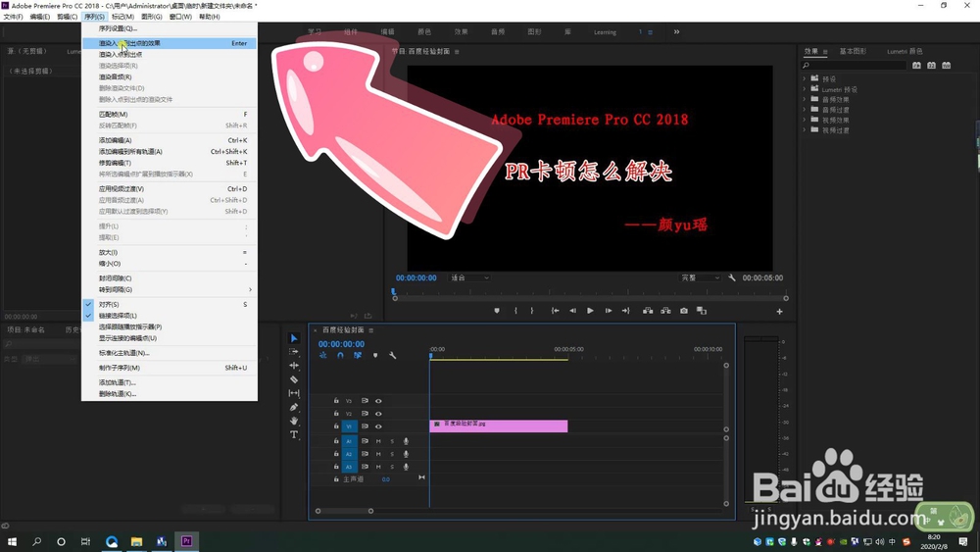Expand the 视频过渡 folder

805,130
